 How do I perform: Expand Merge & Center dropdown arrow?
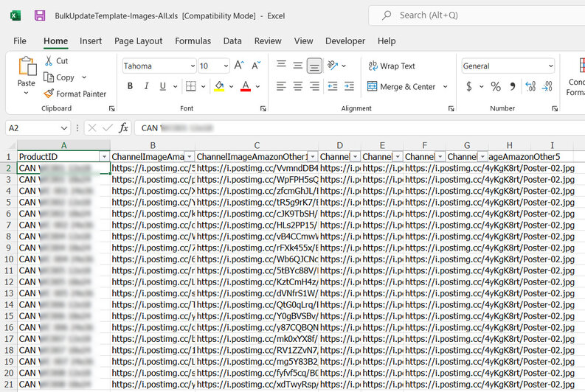click(445, 86)
